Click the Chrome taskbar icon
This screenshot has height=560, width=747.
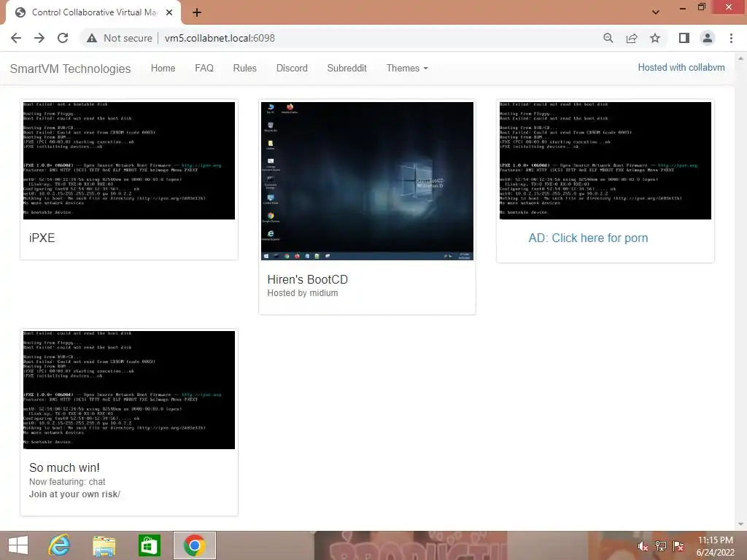click(x=194, y=545)
